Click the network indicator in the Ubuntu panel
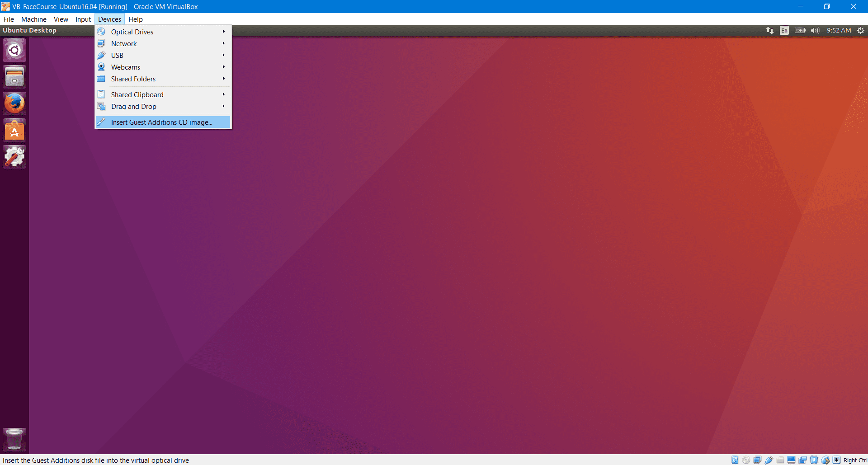 [769, 30]
